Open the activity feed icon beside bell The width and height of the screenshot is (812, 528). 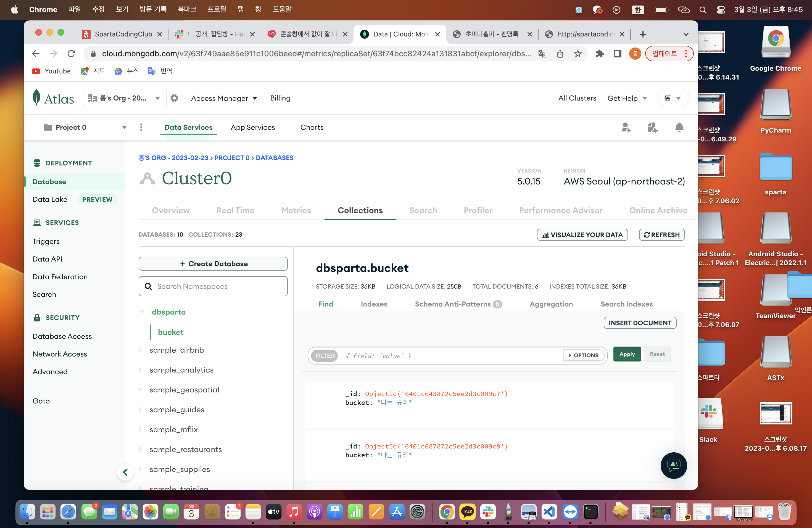click(x=653, y=127)
